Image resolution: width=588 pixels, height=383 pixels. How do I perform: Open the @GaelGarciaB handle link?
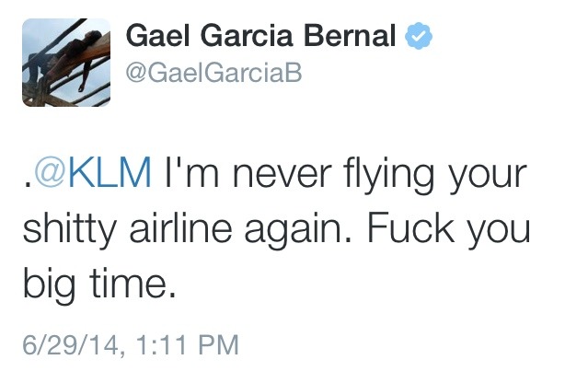tap(213, 75)
